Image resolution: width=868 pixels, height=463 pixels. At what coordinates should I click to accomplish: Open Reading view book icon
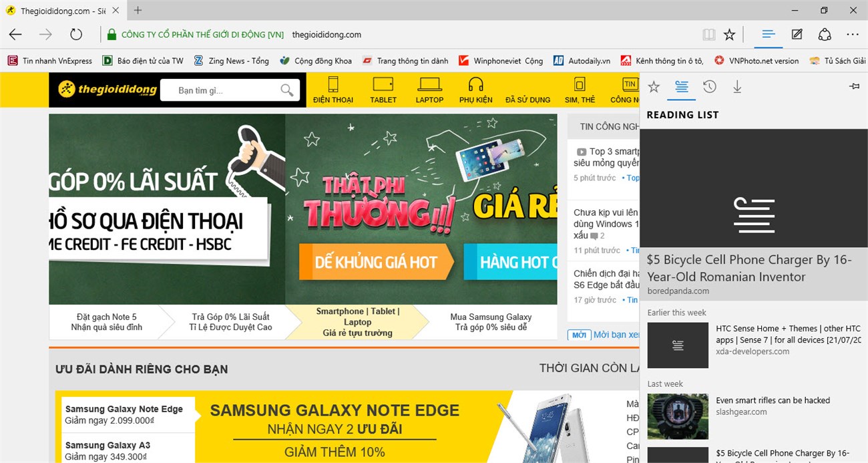click(708, 35)
